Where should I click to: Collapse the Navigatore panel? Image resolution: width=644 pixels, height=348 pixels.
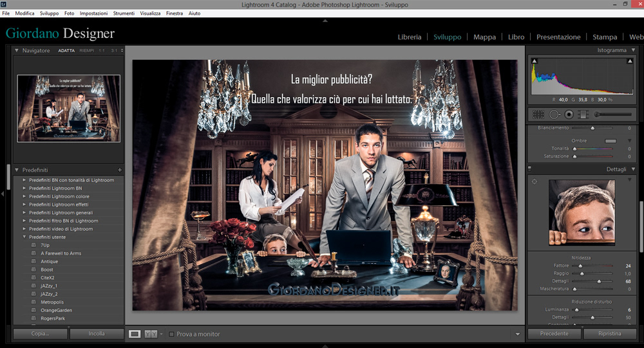(17, 50)
